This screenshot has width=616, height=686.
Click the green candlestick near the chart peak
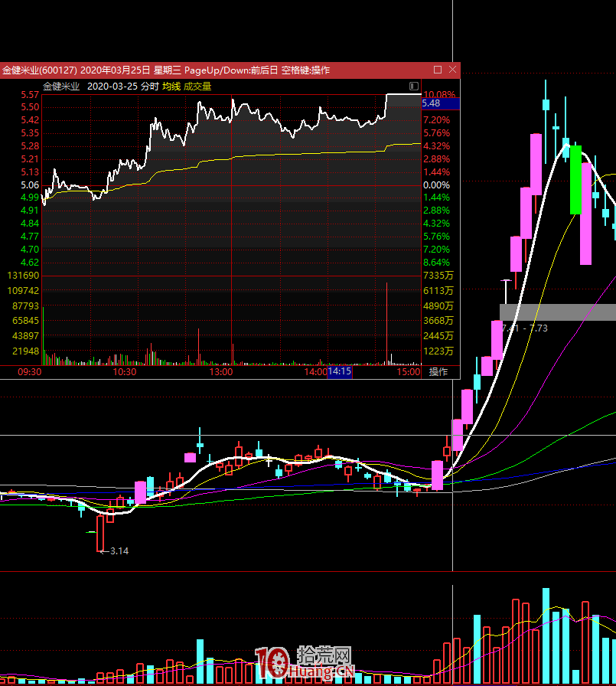tap(575, 180)
